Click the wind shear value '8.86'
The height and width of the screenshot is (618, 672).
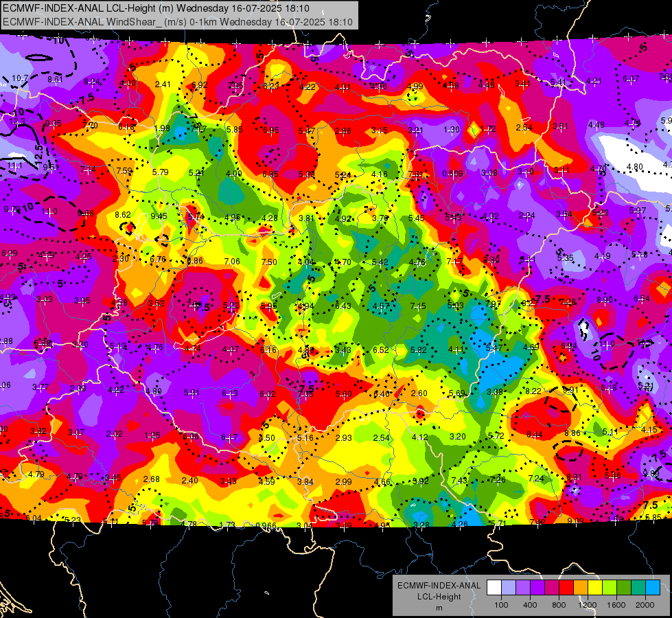pyautogui.click(x=572, y=433)
